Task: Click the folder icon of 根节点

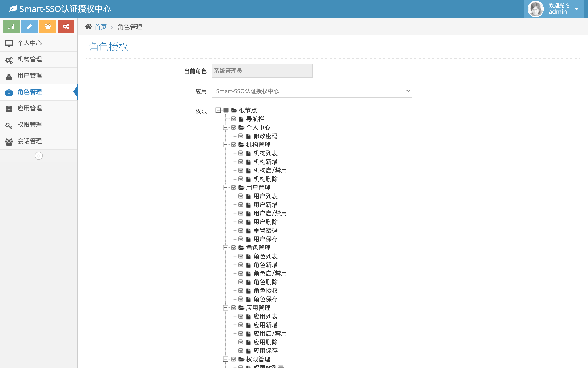Action: (234, 110)
